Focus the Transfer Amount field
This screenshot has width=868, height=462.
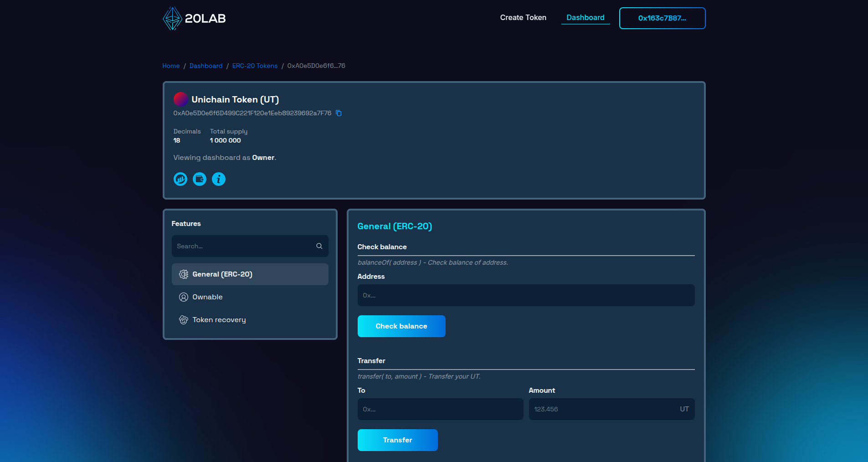[611, 409]
